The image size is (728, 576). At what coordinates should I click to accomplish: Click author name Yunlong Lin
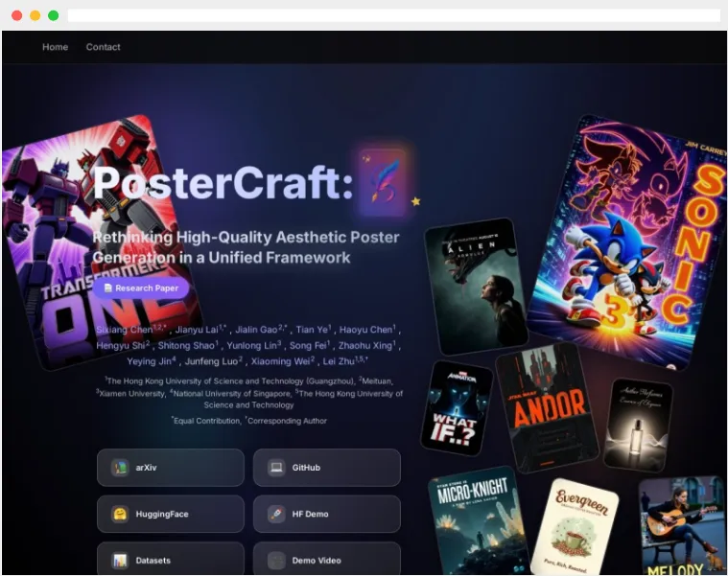[x=251, y=346]
